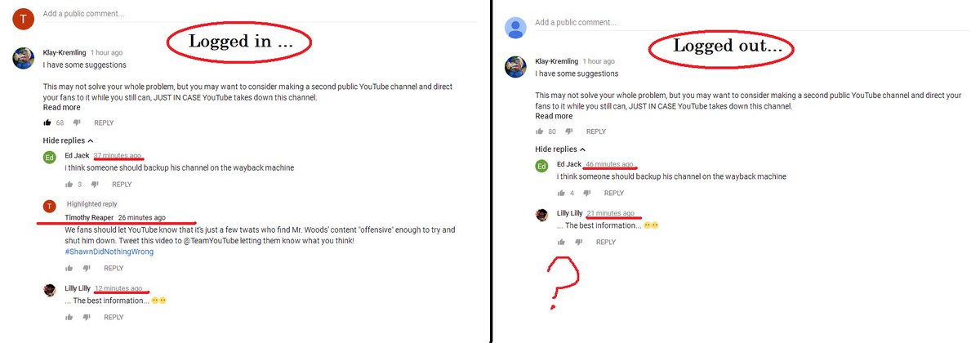Collapse replies in the logged-in panel
The image size is (980, 343).
pyautogui.click(x=68, y=140)
